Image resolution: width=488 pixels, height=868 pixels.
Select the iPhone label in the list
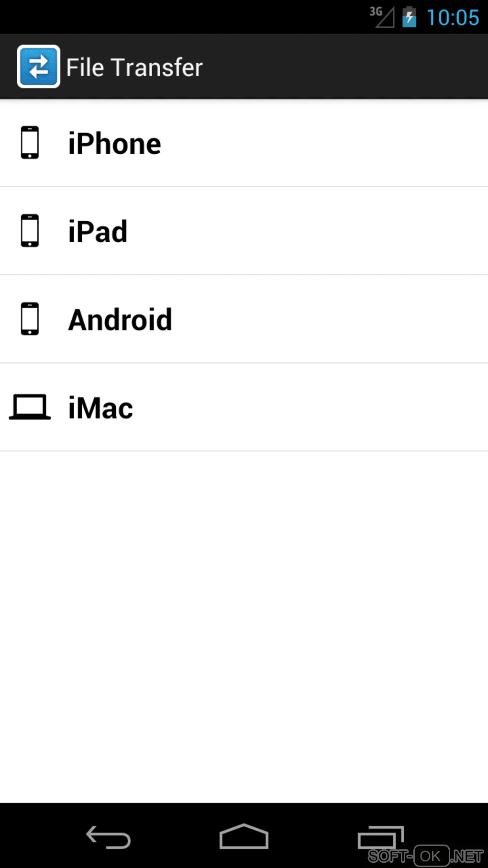point(114,144)
